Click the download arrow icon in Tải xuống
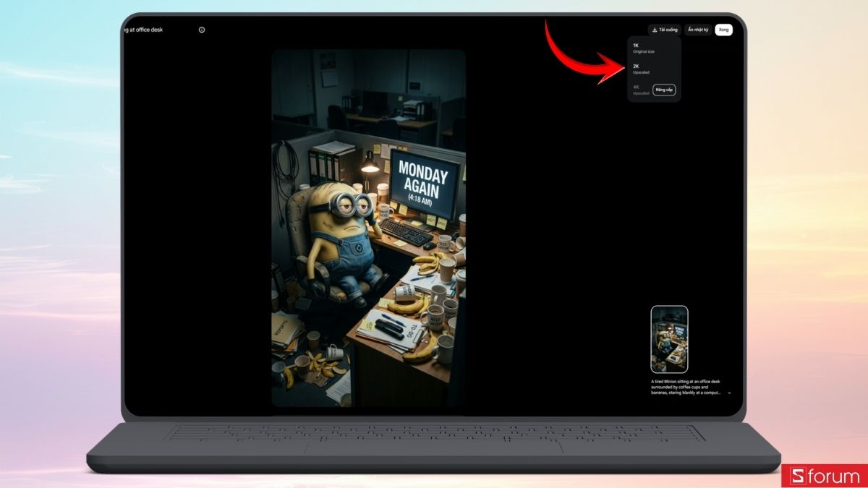 coord(655,30)
